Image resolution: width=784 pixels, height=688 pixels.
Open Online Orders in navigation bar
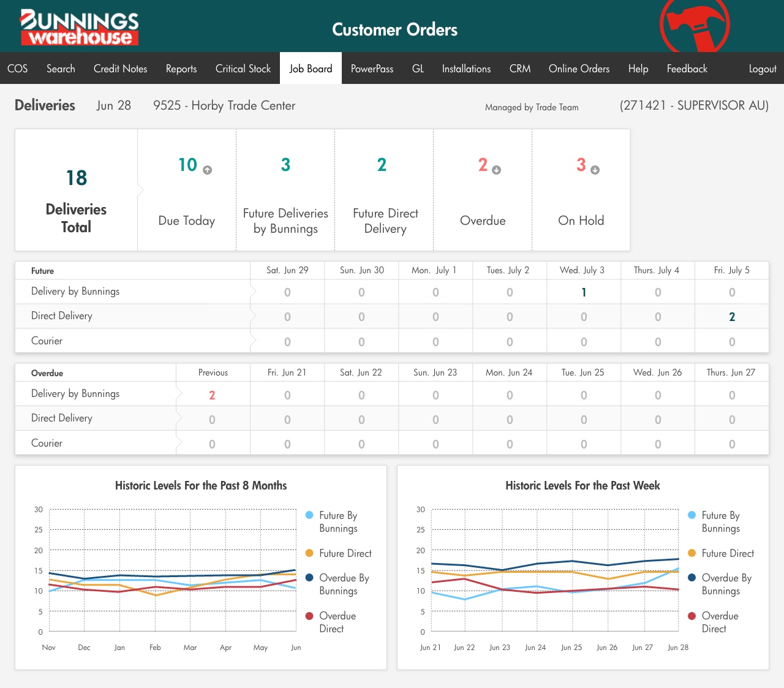(579, 69)
